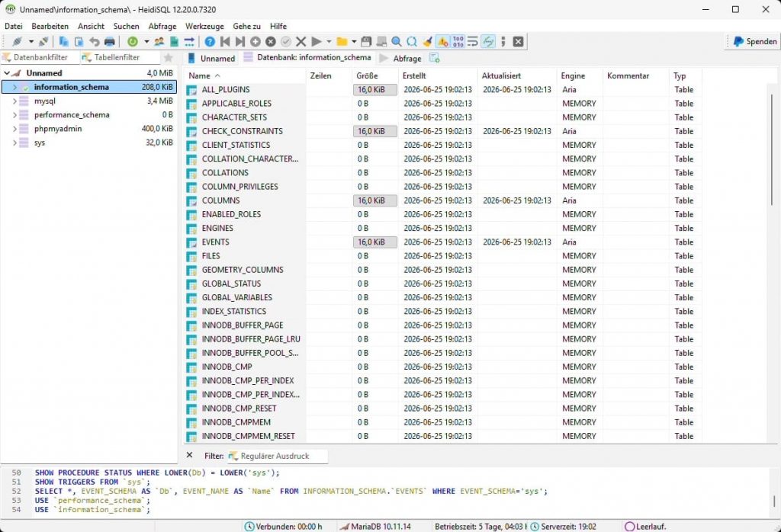Collapse the Unnamed session tree node
This screenshot has width=781, height=532.
point(6,73)
